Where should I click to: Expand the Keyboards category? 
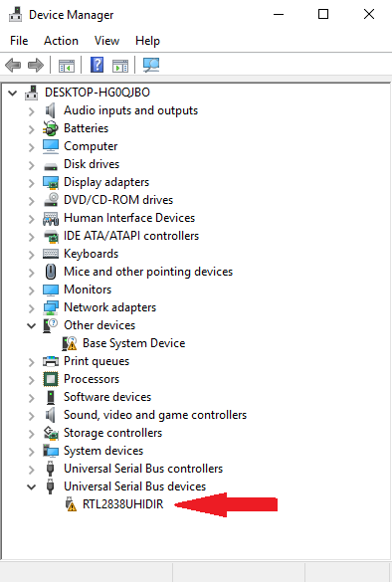tap(32, 255)
